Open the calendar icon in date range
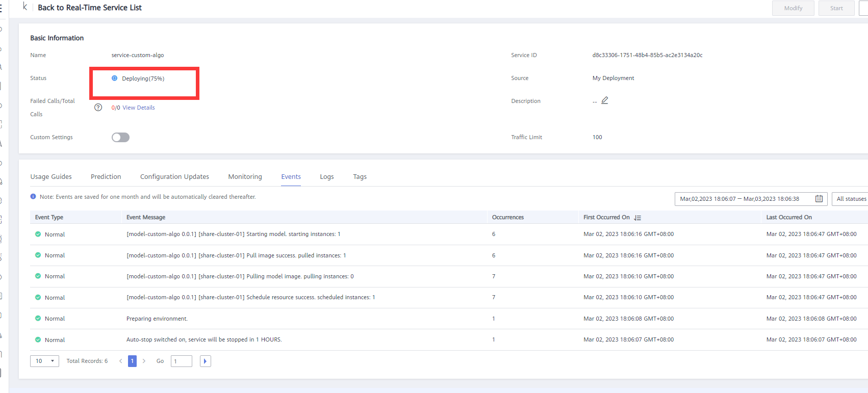The height and width of the screenshot is (393, 868). click(819, 199)
